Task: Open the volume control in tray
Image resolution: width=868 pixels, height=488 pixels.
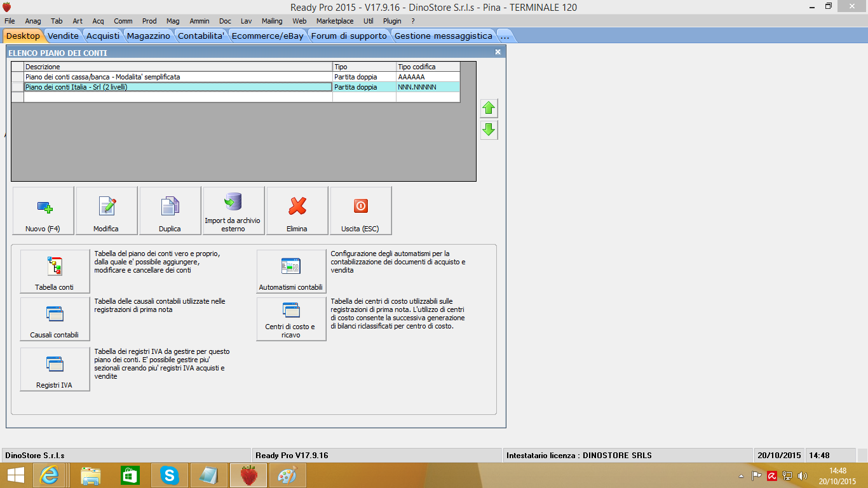Action: pos(803,475)
